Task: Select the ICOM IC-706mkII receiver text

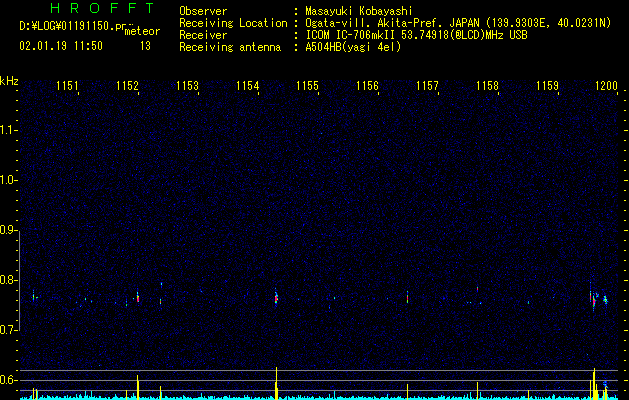Action: 416,35
